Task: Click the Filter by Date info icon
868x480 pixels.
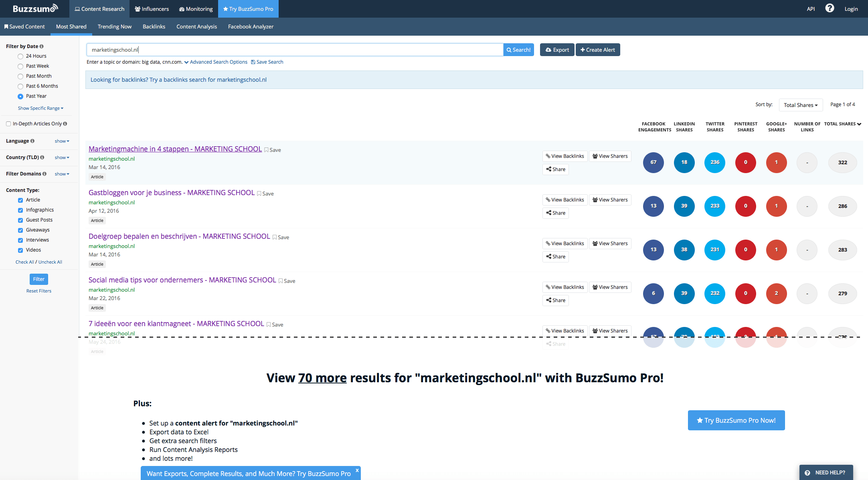Action: (x=42, y=46)
